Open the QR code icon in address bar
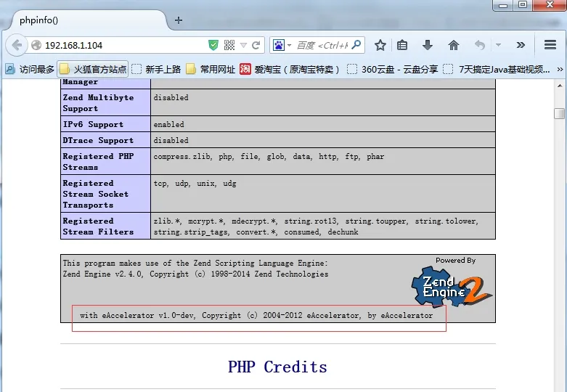This screenshot has height=392, width=567. [x=229, y=45]
